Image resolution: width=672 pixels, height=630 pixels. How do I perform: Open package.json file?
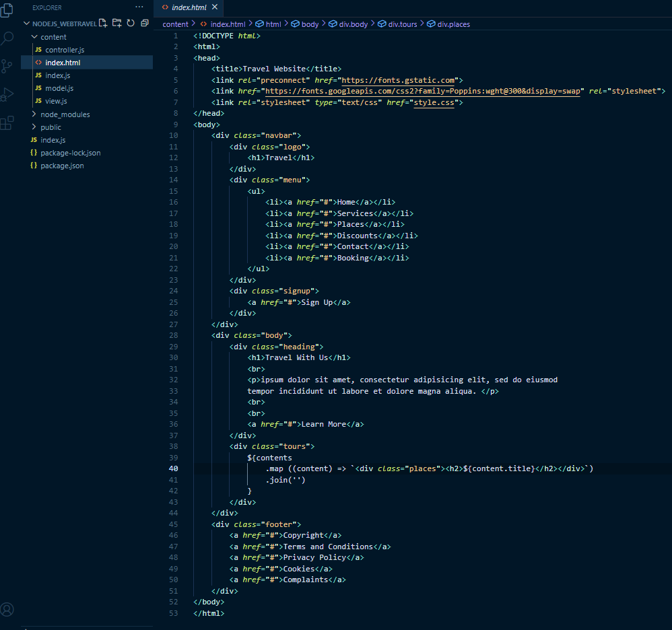point(62,166)
